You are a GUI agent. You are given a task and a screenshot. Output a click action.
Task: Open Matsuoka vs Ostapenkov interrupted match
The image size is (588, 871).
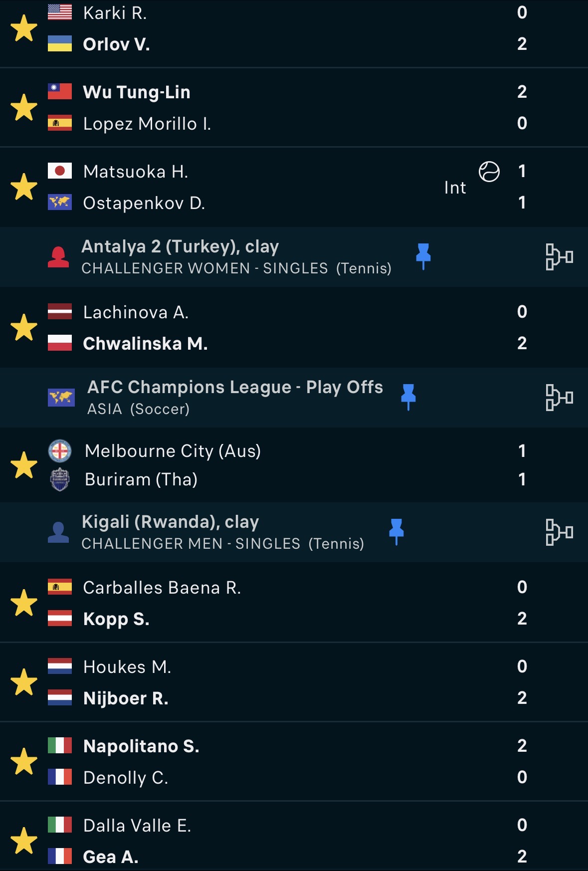249,188
